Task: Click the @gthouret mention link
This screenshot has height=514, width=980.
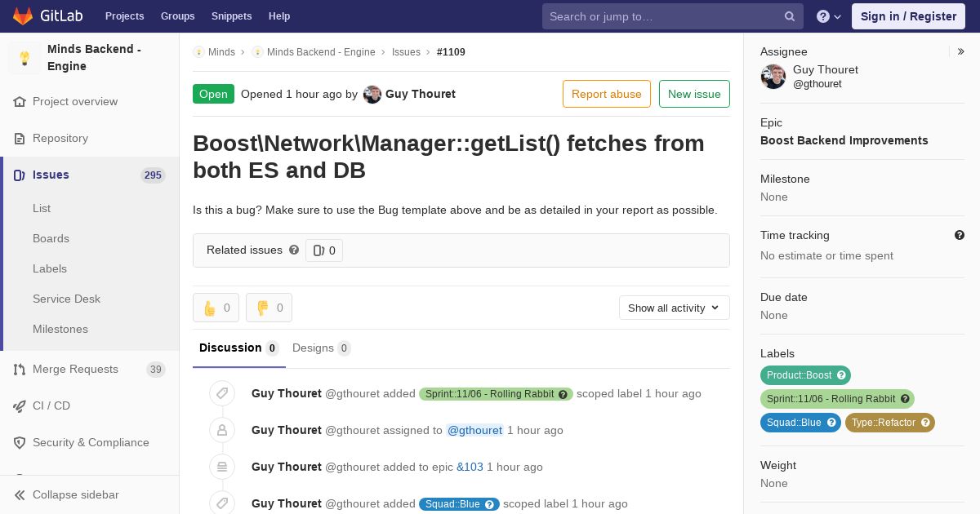Action: pyautogui.click(x=474, y=430)
